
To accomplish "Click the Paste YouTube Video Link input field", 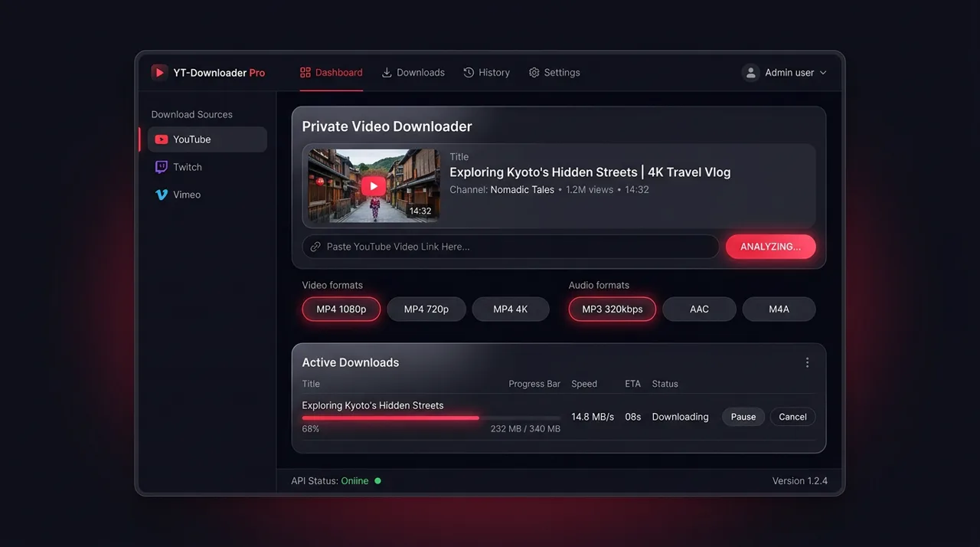I will (511, 247).
